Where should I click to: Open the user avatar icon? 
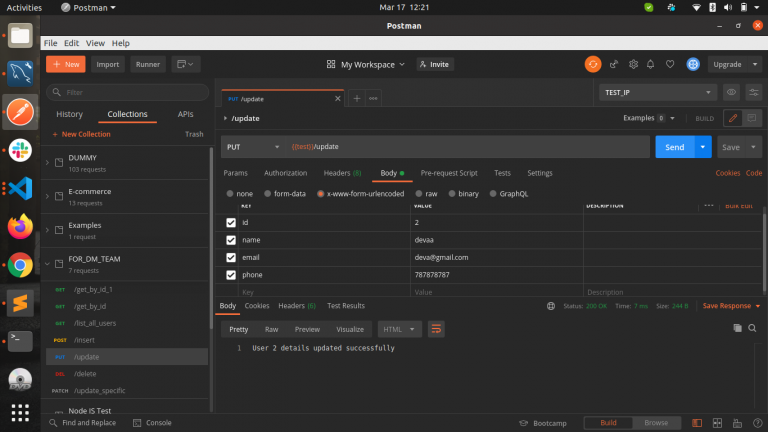[693, 64]
